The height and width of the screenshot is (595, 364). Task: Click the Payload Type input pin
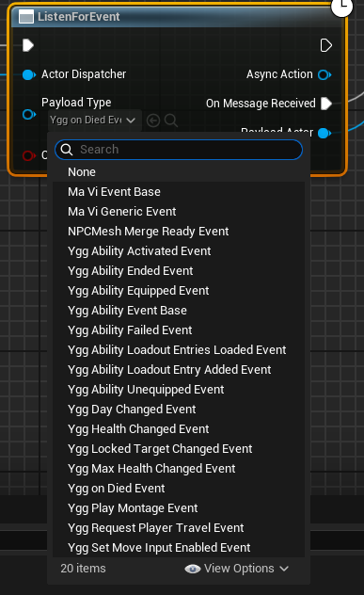click(29, 114)
